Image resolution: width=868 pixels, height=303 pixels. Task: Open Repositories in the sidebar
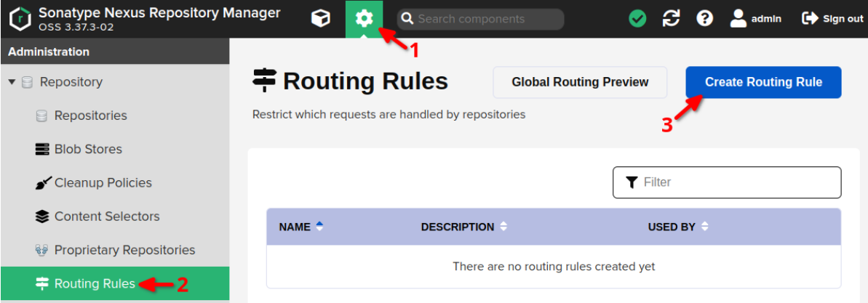point(90,116)
